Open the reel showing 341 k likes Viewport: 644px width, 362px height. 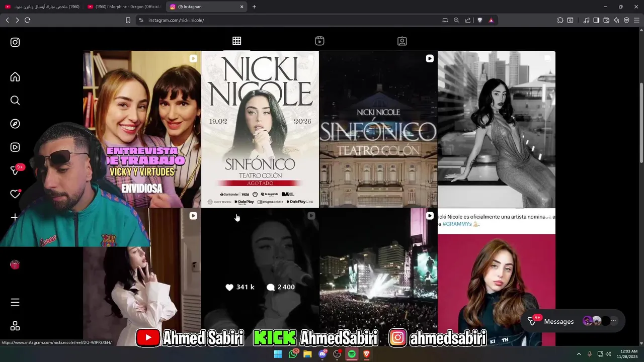(260, 277)
